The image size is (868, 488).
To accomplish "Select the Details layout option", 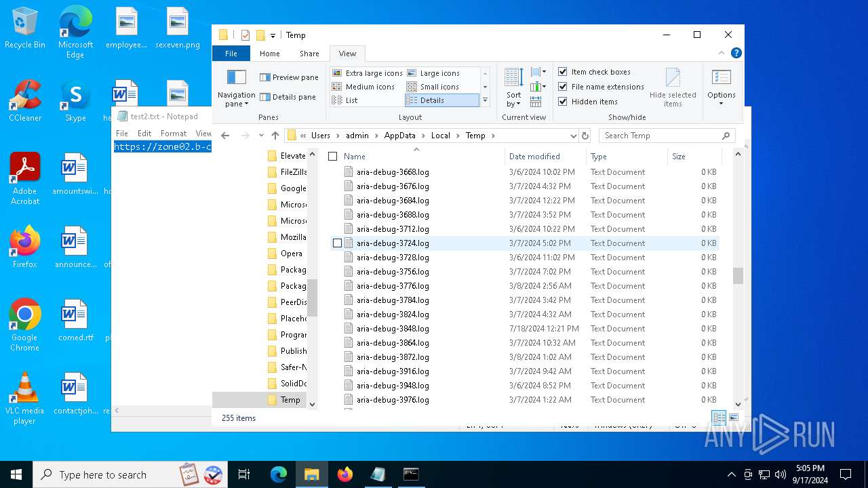I will [x=441, y=100].
